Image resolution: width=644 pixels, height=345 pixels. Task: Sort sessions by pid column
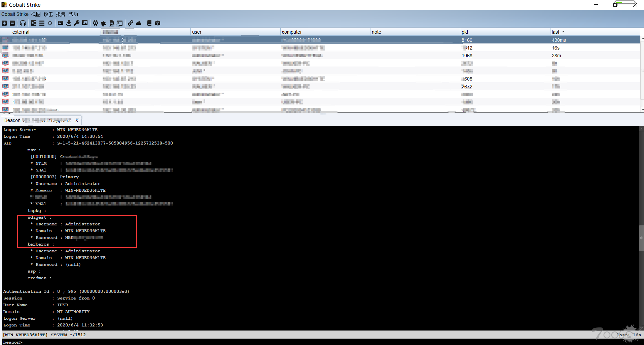pyautogui.click(x=505, y=32)
